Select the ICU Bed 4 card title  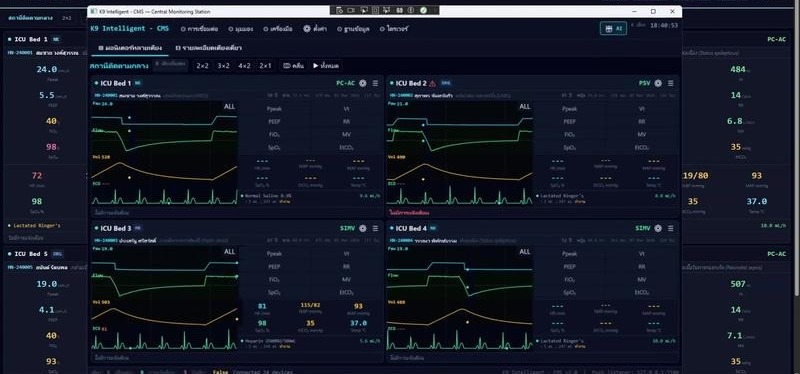(x=411, y=228)
